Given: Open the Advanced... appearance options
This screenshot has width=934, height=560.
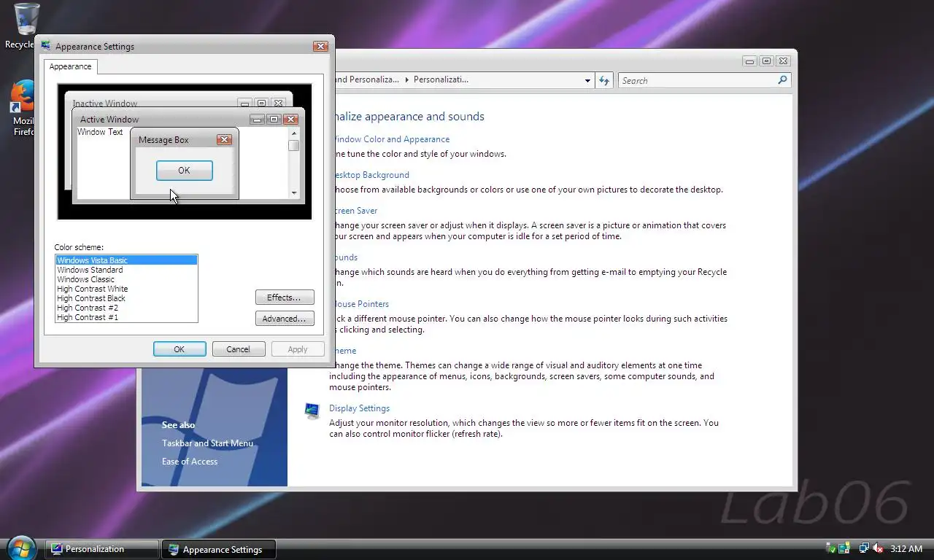Looking at the screenshot, I should point(285,319).
